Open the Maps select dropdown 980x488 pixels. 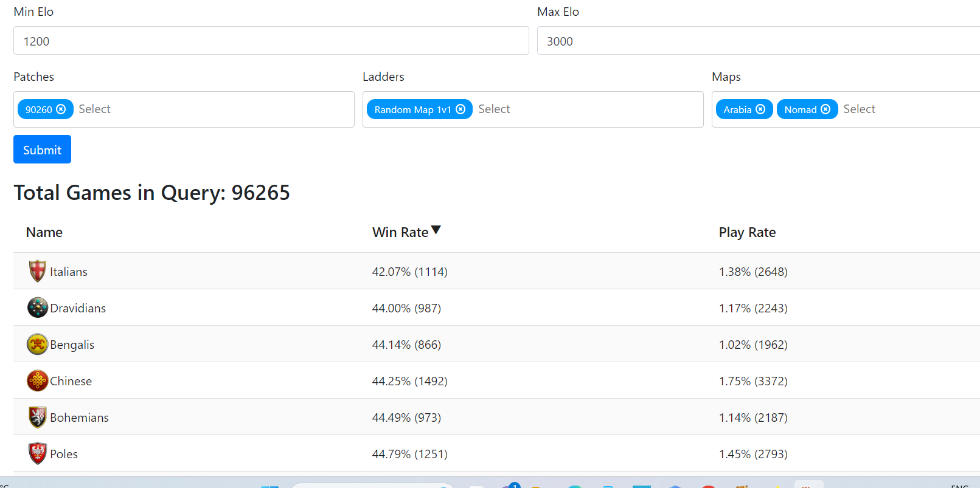click(x=906, y=109)
